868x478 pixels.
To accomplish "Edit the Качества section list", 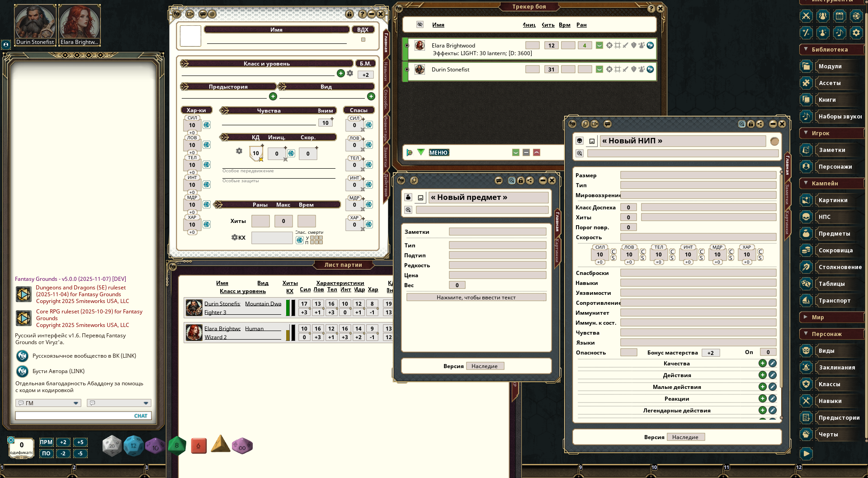I will tap(773, 363).
